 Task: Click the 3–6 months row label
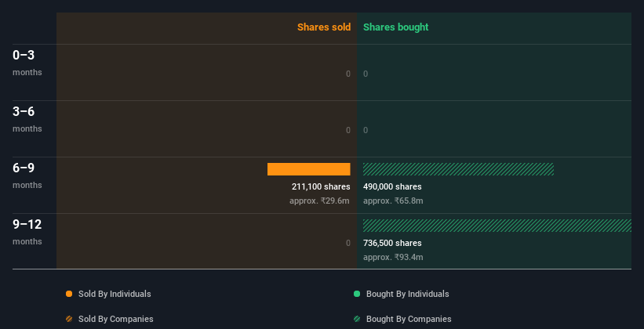coord(27,119)
